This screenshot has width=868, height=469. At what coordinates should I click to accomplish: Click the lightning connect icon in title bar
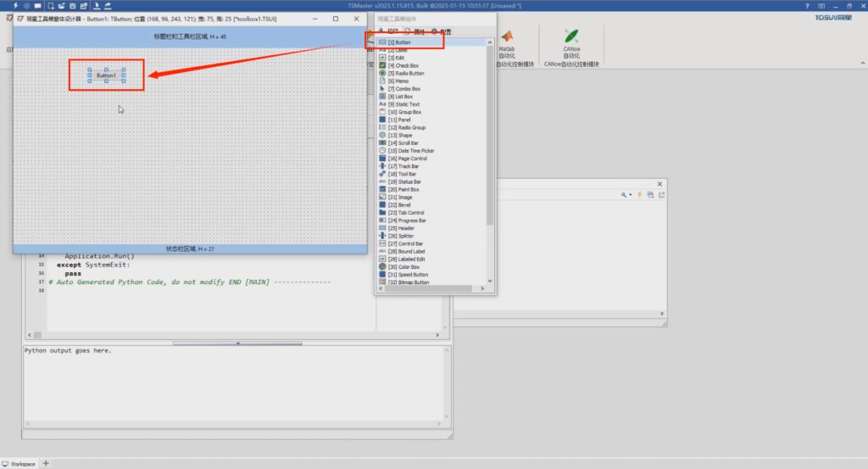tap(17, 6)
